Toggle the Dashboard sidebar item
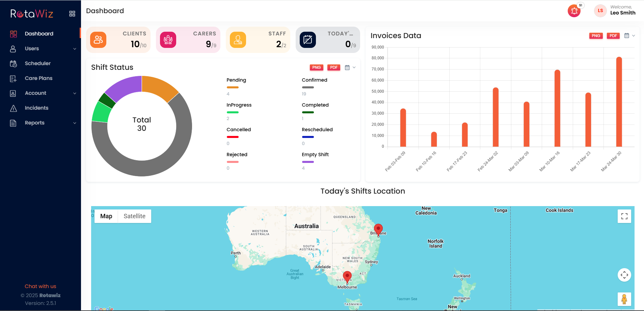This screenshot has width=644, height=311. coord(39,33)
